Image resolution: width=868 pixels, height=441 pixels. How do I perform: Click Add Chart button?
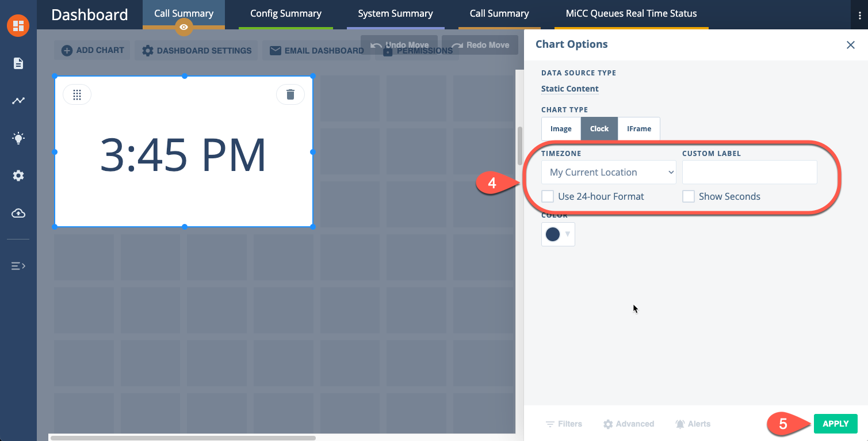pyautogui.click(x=93, y=51)
